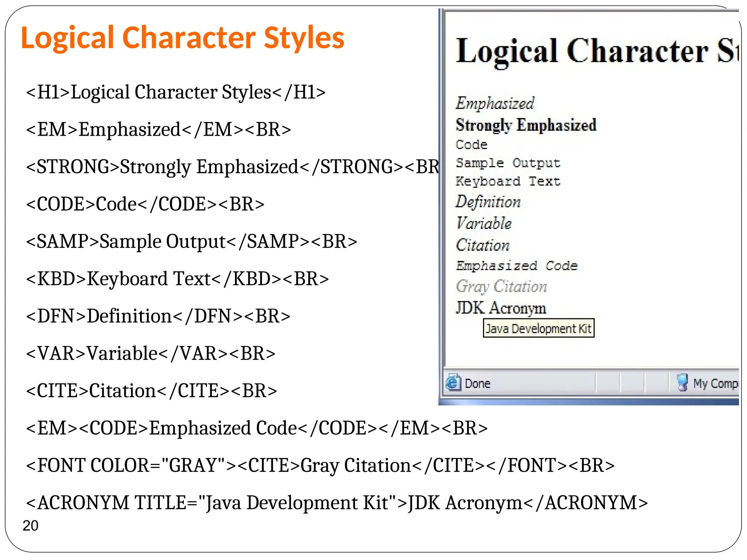
Task: Click the italic 'Variable' line in browser
Action: 484,223
